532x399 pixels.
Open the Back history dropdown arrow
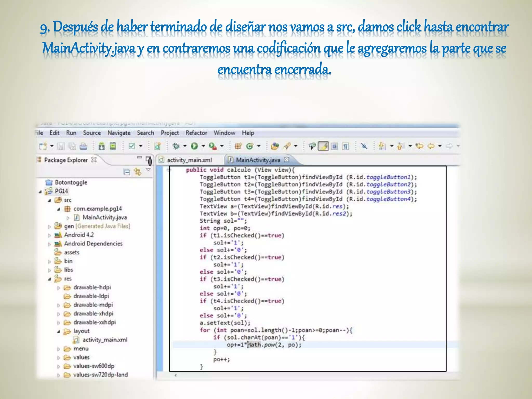coord(440,146)
